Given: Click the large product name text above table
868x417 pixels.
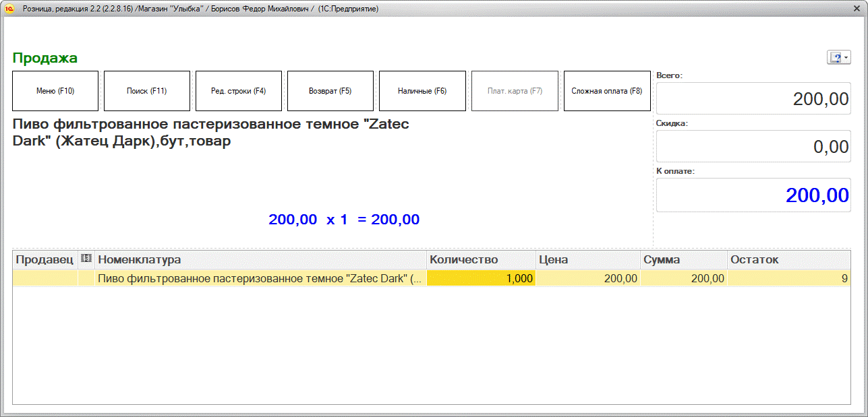Looking at the screenshot, I should 211,133.
